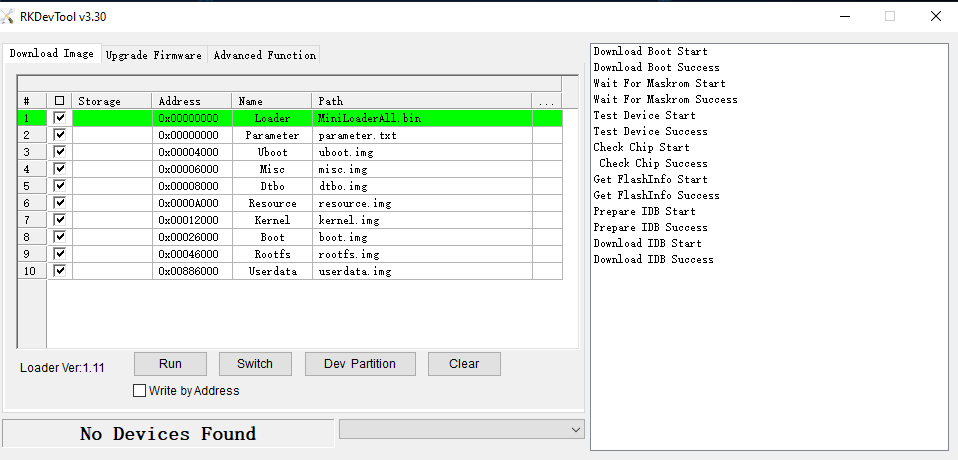
Task: Toggle the Kernel row checkbox
Action: point(60,220)
